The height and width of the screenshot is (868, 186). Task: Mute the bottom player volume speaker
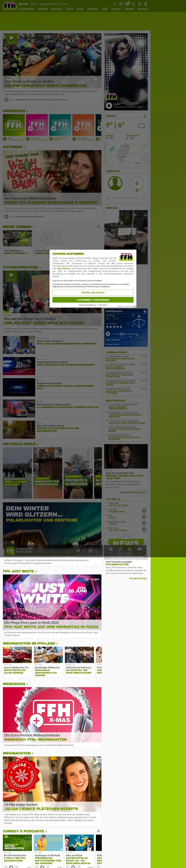(x=78, y=551)
